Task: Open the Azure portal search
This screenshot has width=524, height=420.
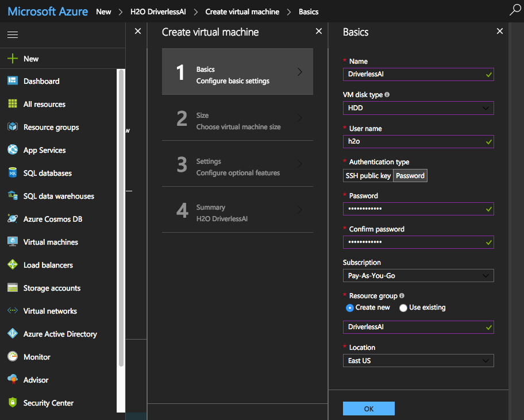Action: (515, 10)
